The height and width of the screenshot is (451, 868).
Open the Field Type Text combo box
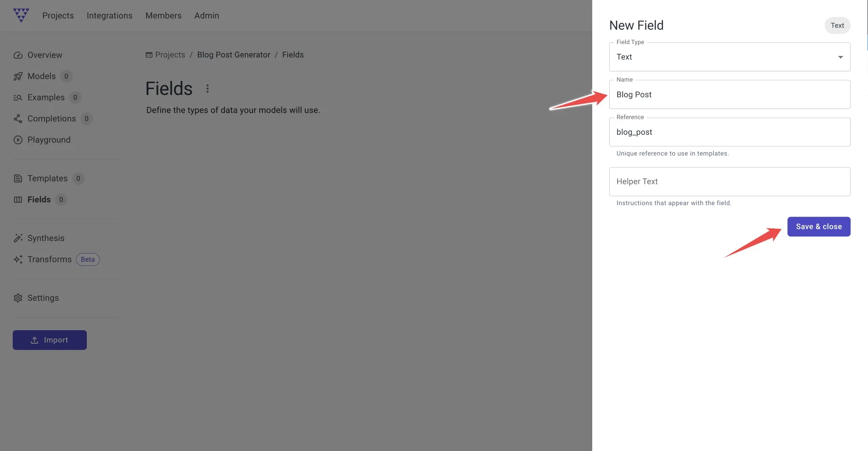click(x=729, y=57)
